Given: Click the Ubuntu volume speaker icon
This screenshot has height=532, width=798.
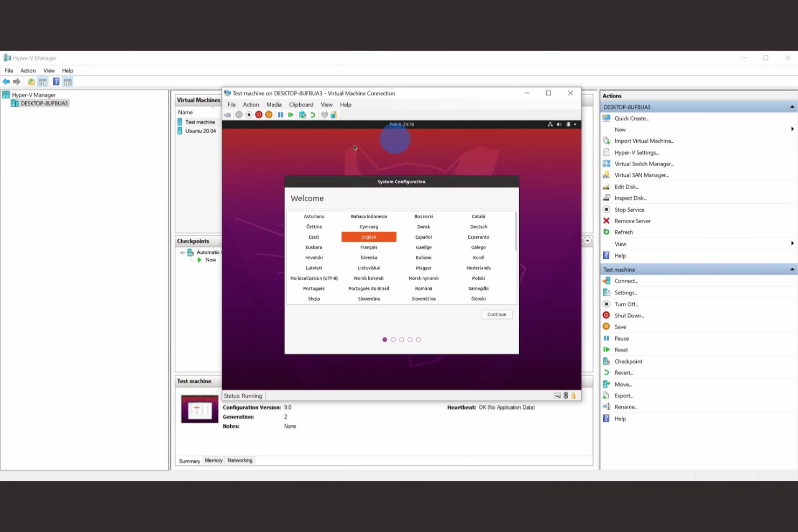Looking at the screenshot, I should [x=559, y=125].
